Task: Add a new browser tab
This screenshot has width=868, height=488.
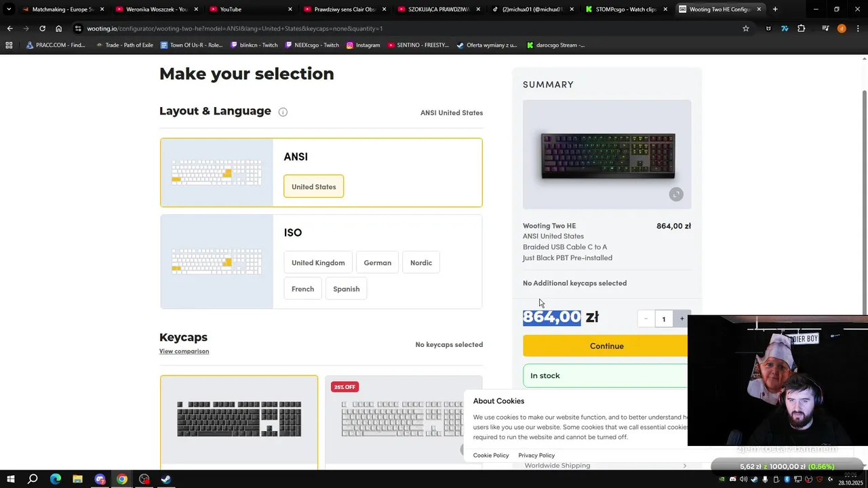Action: tap(775, 9)
